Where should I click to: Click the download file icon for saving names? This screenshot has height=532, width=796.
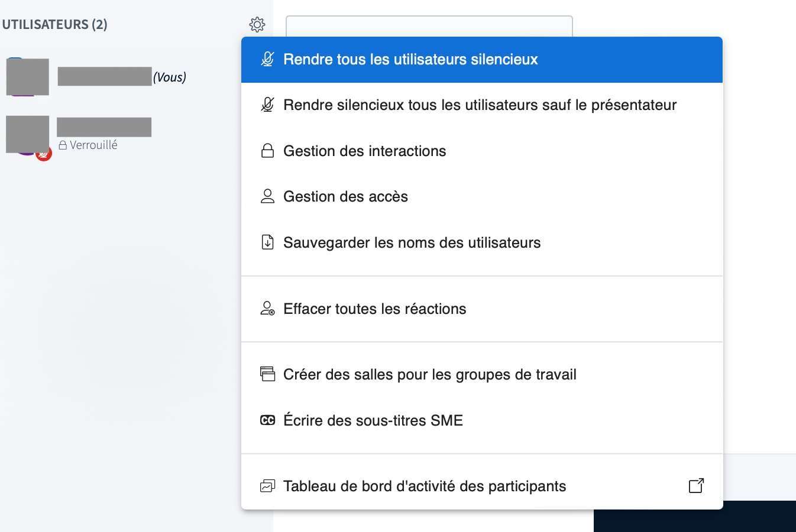[267, 242]
